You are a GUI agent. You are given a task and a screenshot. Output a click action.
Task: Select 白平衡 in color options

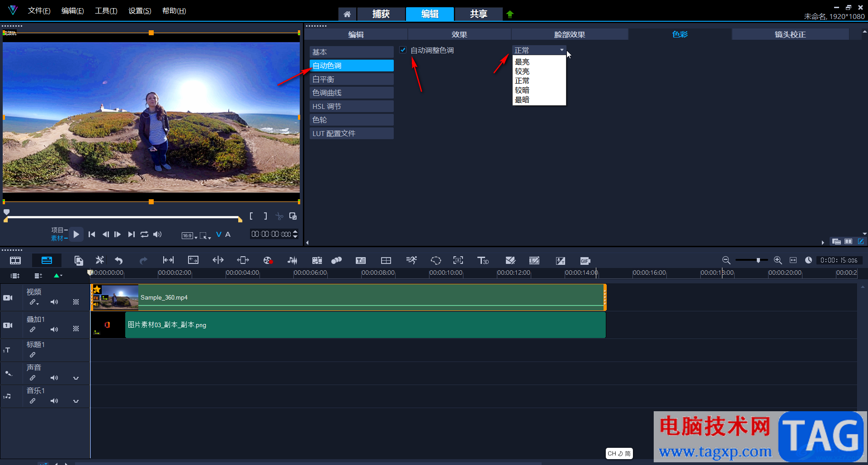(351, 79)
